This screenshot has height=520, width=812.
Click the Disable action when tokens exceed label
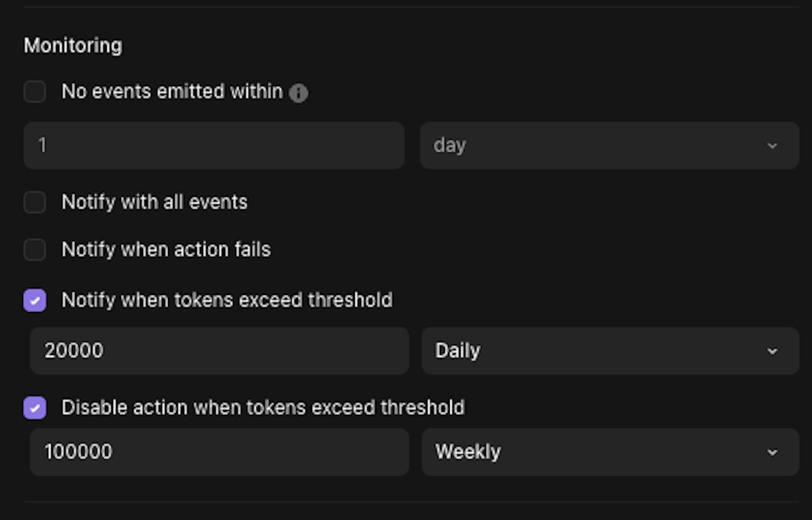point(263,408)
